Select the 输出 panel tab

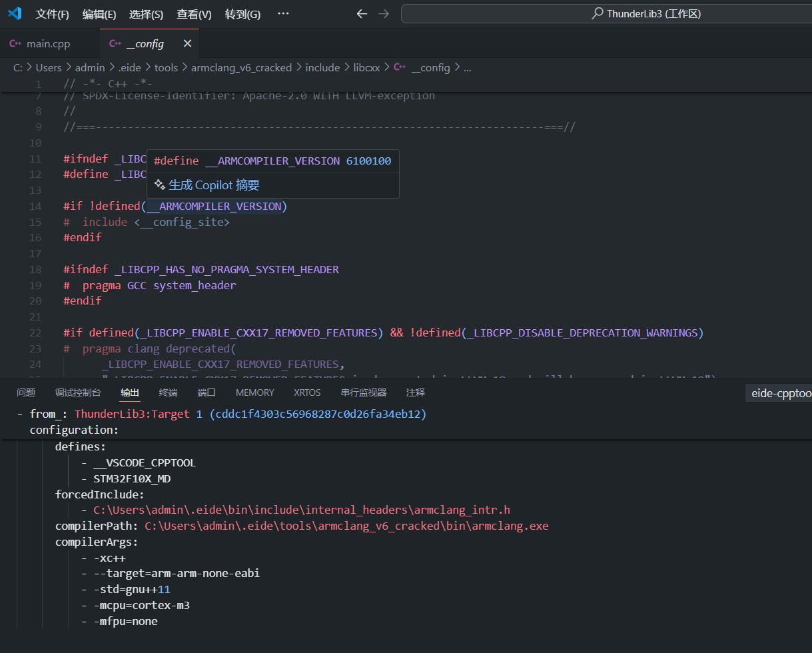coord(130,392)
